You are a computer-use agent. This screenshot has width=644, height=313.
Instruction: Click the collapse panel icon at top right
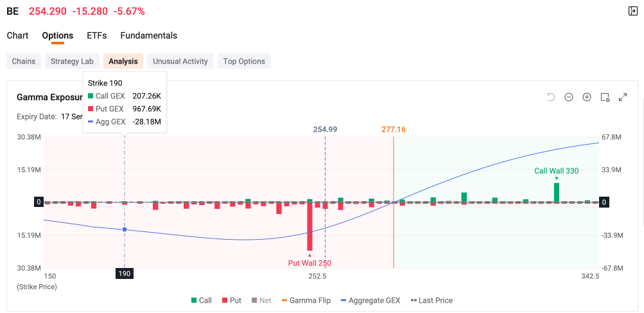633,11
